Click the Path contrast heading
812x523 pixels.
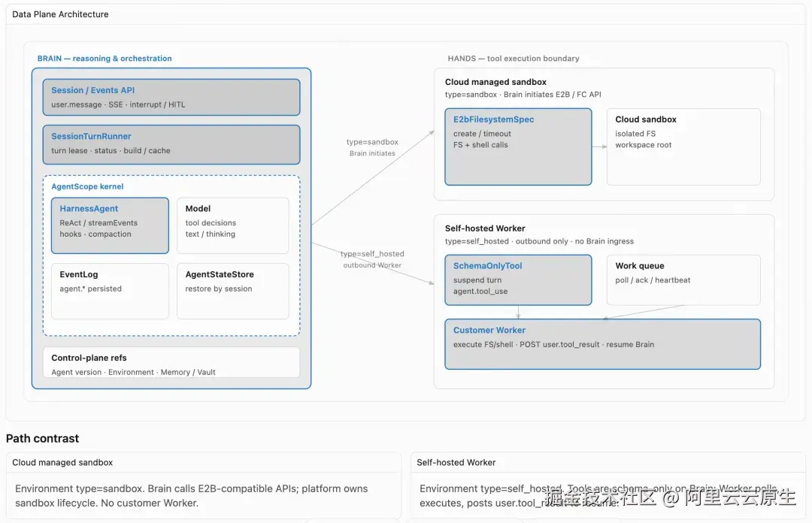click(42, 438)
